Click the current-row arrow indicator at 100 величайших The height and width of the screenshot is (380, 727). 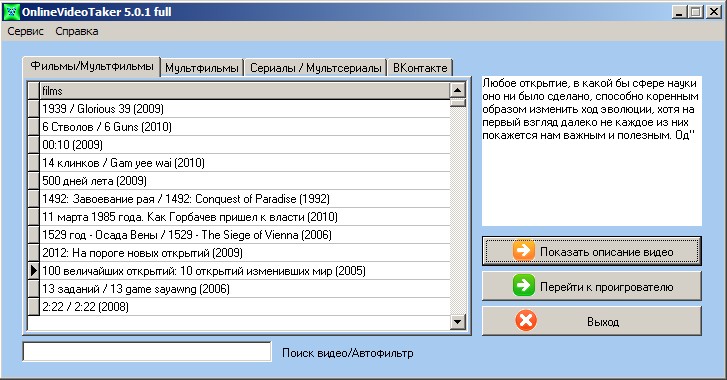33,271
